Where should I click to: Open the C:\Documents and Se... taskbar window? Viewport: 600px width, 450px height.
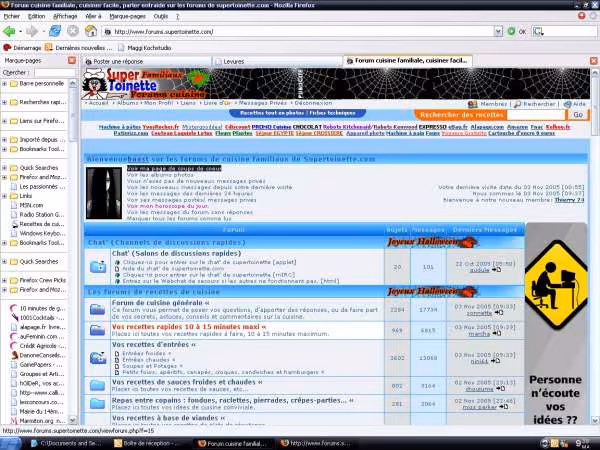[x=67, y=443]
